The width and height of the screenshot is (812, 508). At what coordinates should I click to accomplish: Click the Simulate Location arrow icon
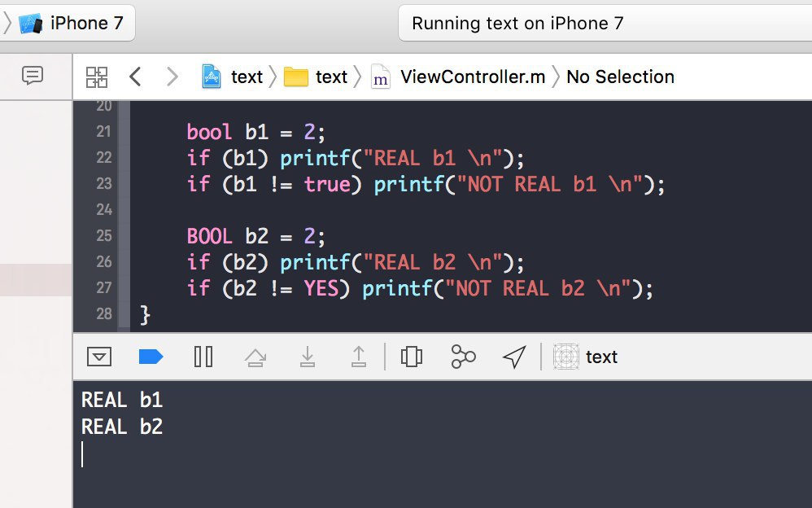(x=513, y=357)
